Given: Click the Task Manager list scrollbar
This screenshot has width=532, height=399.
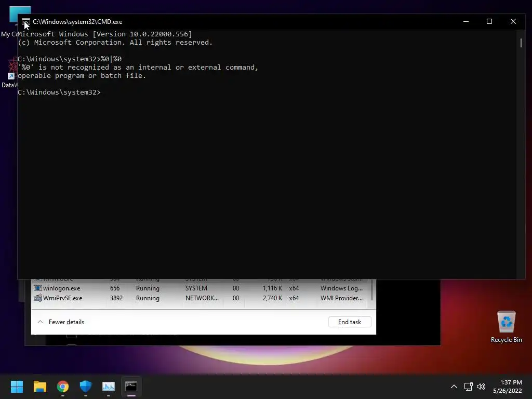Looking at the screenshot, I should (x=372, y=290).
